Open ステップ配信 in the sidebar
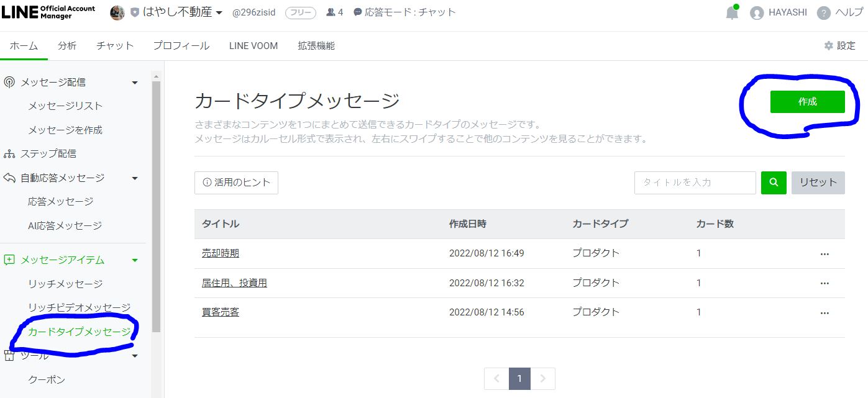The width and height of the screenshot is (868, 398). click(x=48, y=154)
